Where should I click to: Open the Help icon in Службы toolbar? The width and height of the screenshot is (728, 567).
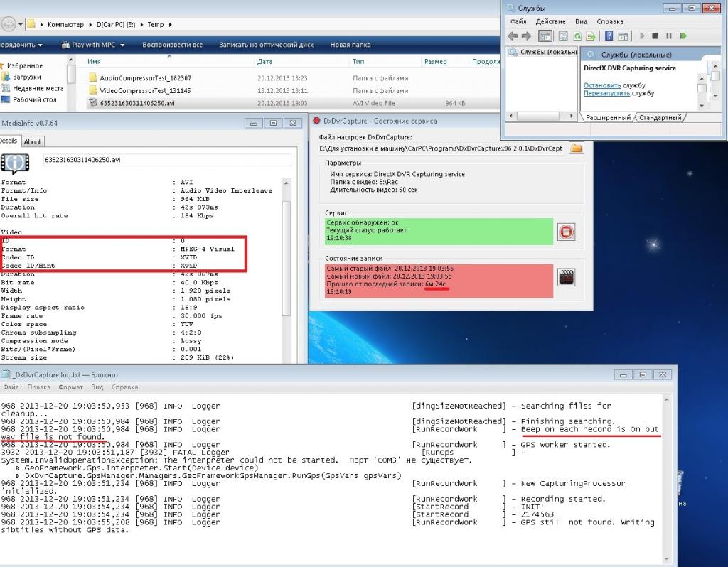point(609,36)
